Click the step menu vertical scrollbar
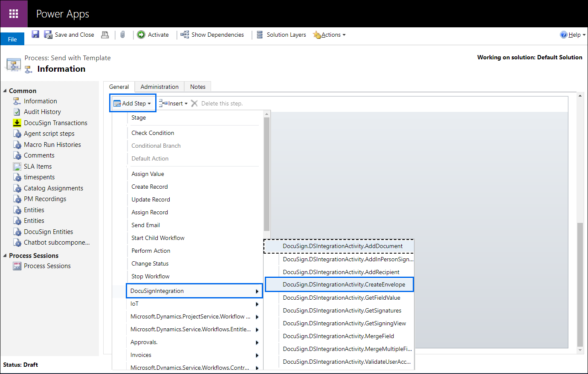 [266, 174]
